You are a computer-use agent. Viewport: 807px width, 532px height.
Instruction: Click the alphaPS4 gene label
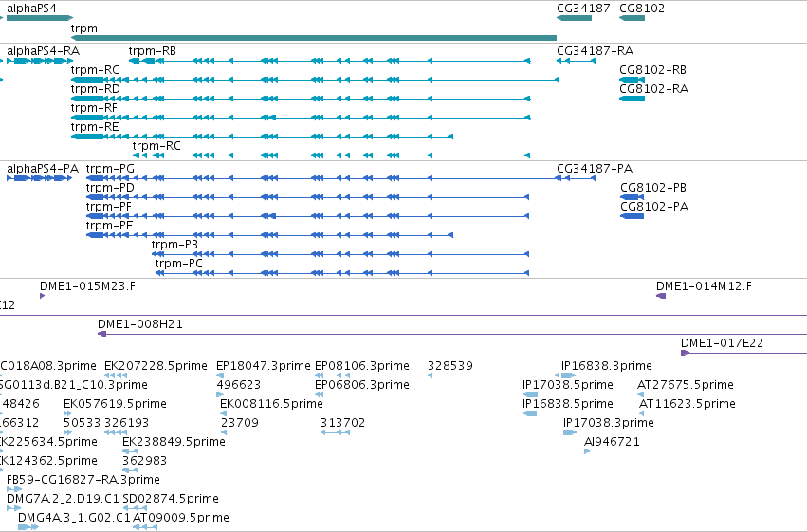point(31,9)
